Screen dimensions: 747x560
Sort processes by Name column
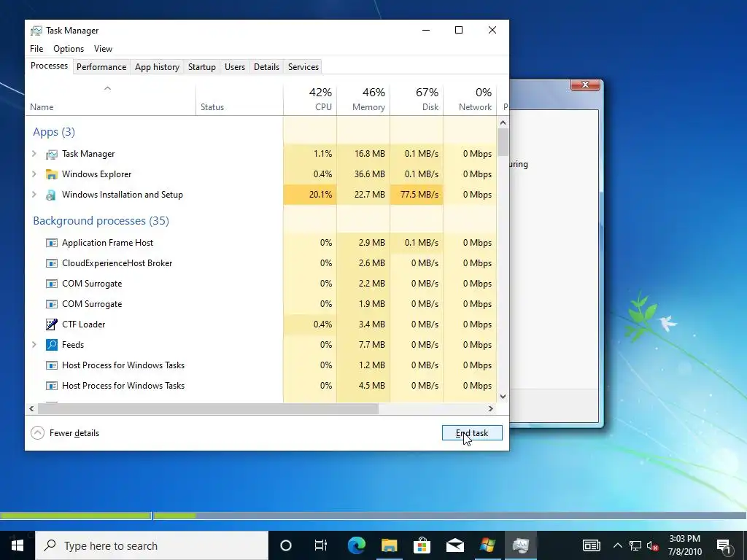coord(110,100)
